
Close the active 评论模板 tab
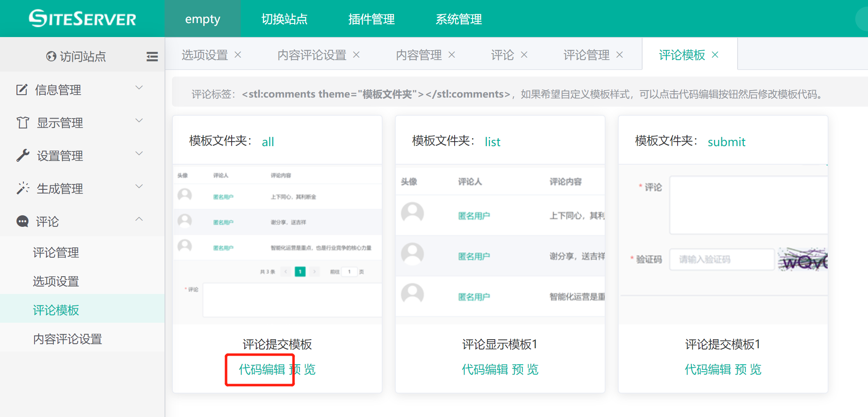click(715, 55)
